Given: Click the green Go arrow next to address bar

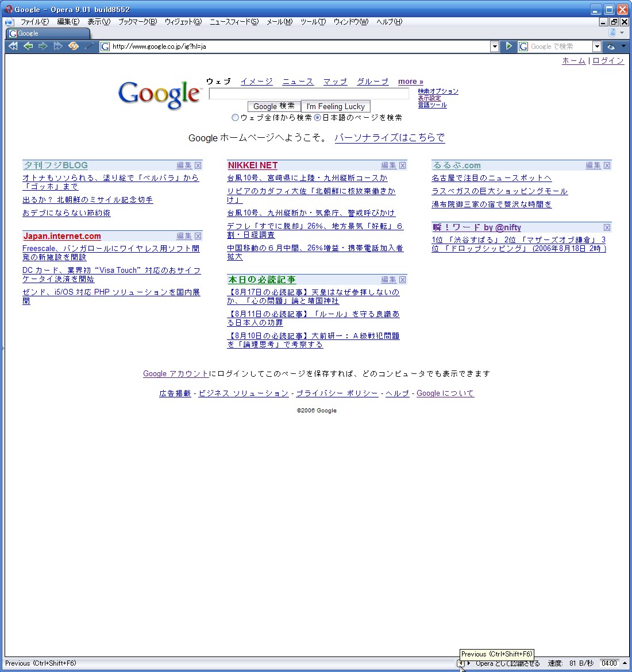Looking at the screenshot, I should [x=508, y=47].
